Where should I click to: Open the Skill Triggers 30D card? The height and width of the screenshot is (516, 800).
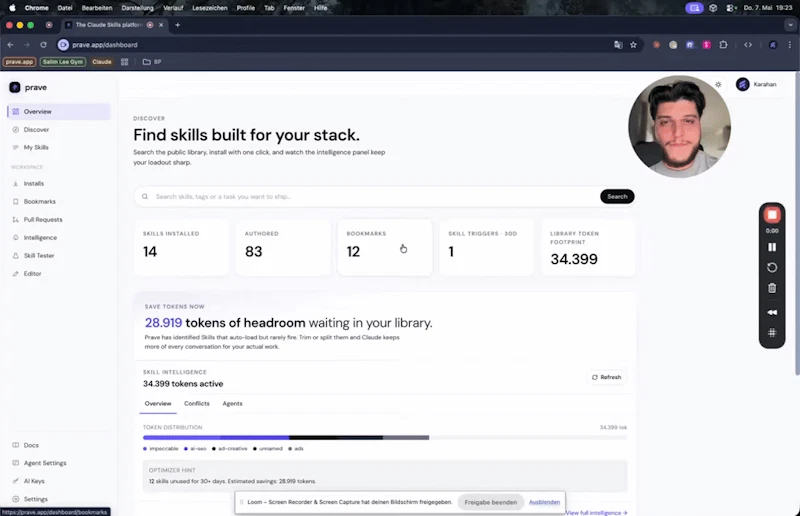pos(486,248)
